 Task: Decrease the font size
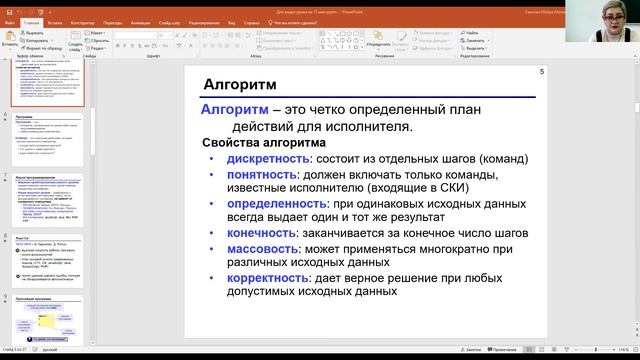coord(184,36)
